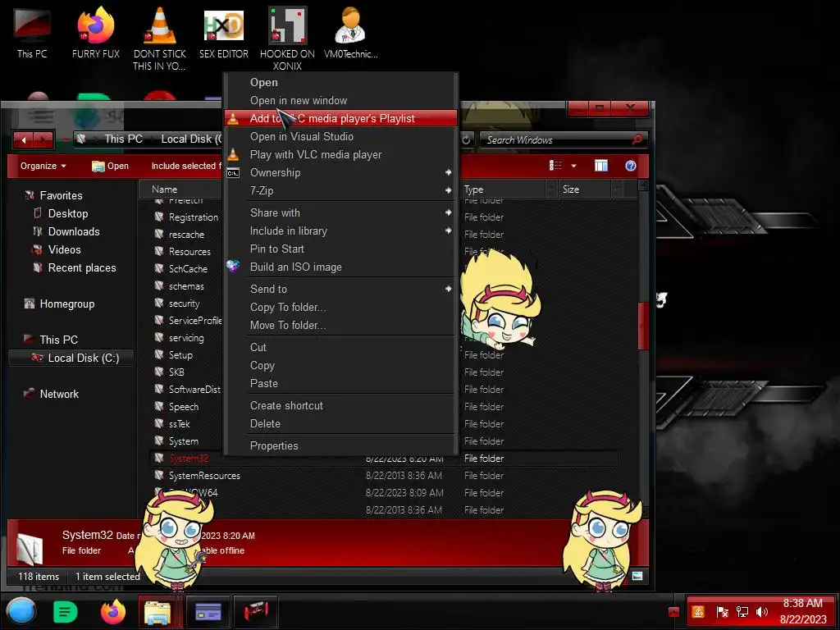Select Desktop under Favorites
Screen dimensions: 840x630
click(67, 213)
